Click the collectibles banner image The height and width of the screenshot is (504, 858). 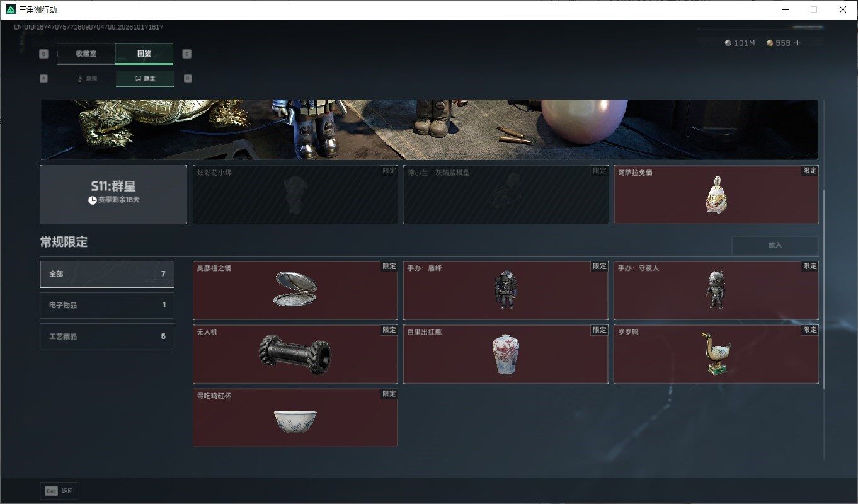[429, 129]
